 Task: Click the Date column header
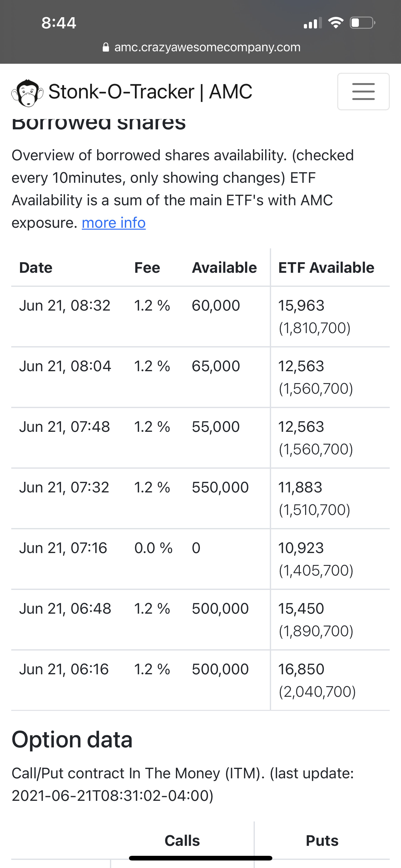pos(36,267)
